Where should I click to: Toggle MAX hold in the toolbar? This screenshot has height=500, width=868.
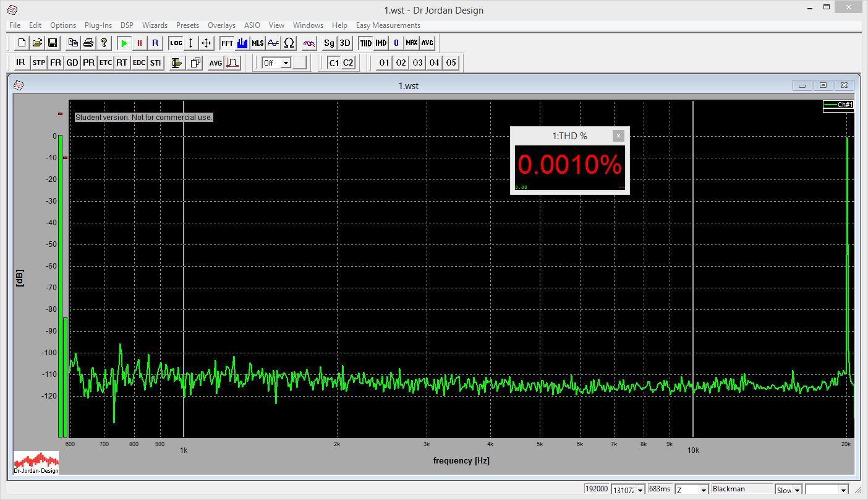[412, 43]
